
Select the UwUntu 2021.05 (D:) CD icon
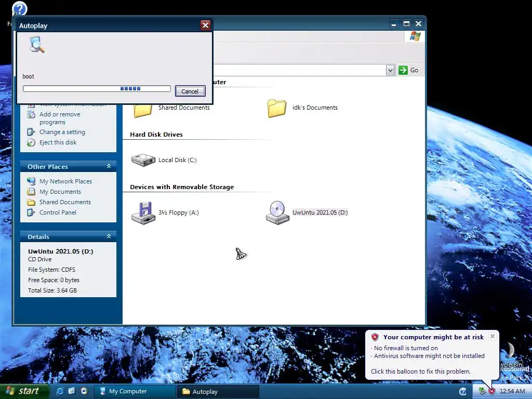[277, 212]
